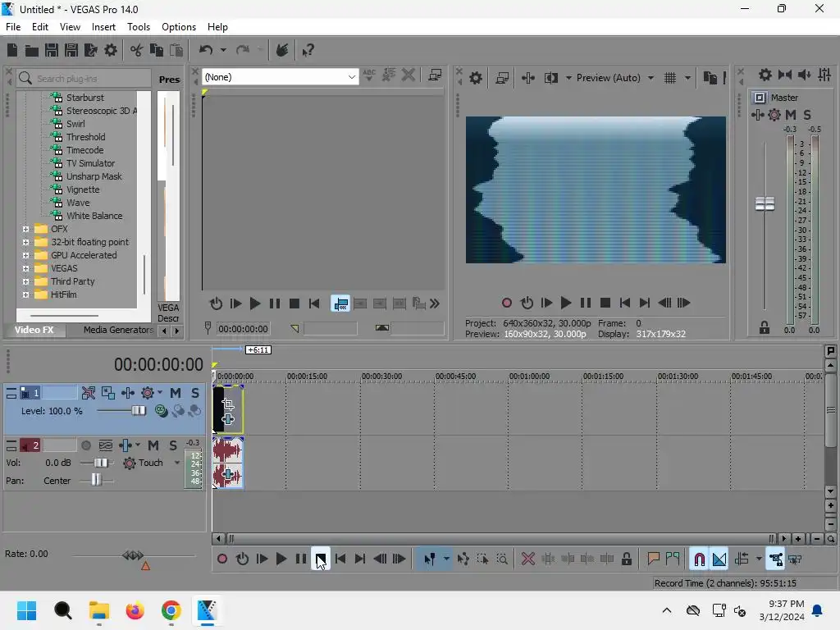Open Preview (Auto) quality dropdown
Viewport: 840px width, 630px height.
[651, 78]
